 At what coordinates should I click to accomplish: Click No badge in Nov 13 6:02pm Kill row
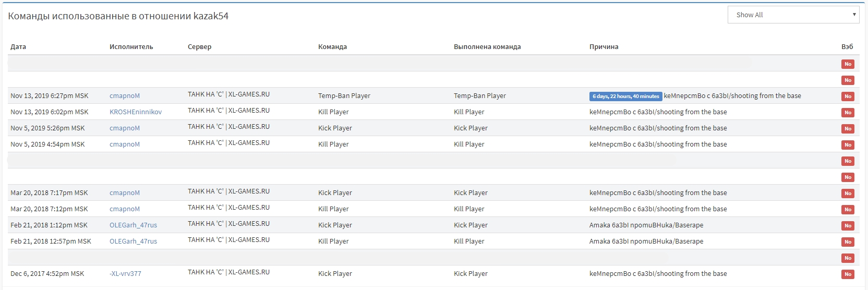[848, 113]
